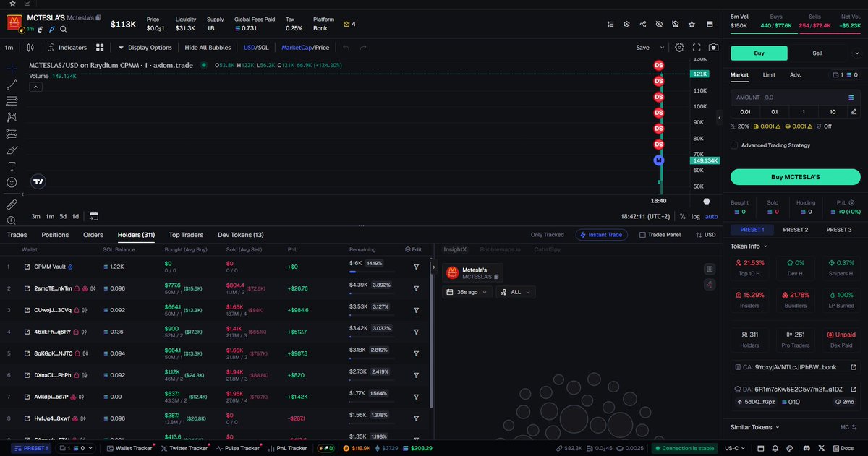This screenshot has width=868, height=456.
Task: Toggle USD/SOL currency display
Action: click(256, 48)
